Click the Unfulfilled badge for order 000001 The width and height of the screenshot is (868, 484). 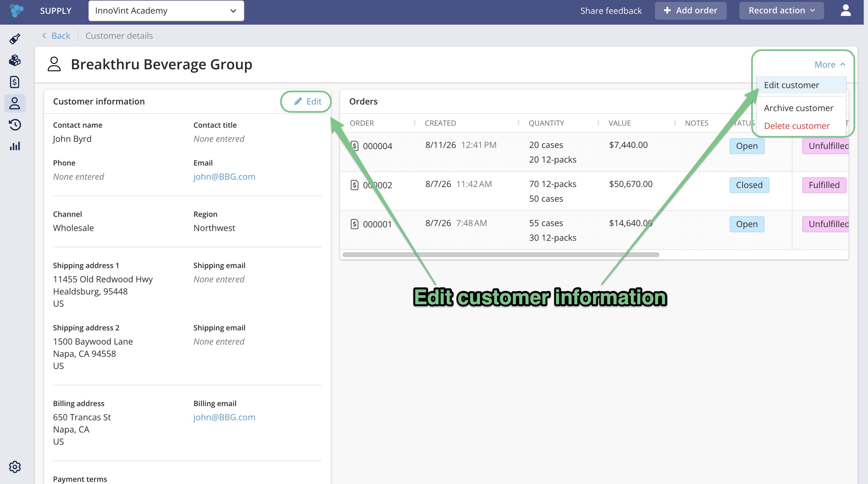(825, 224)
